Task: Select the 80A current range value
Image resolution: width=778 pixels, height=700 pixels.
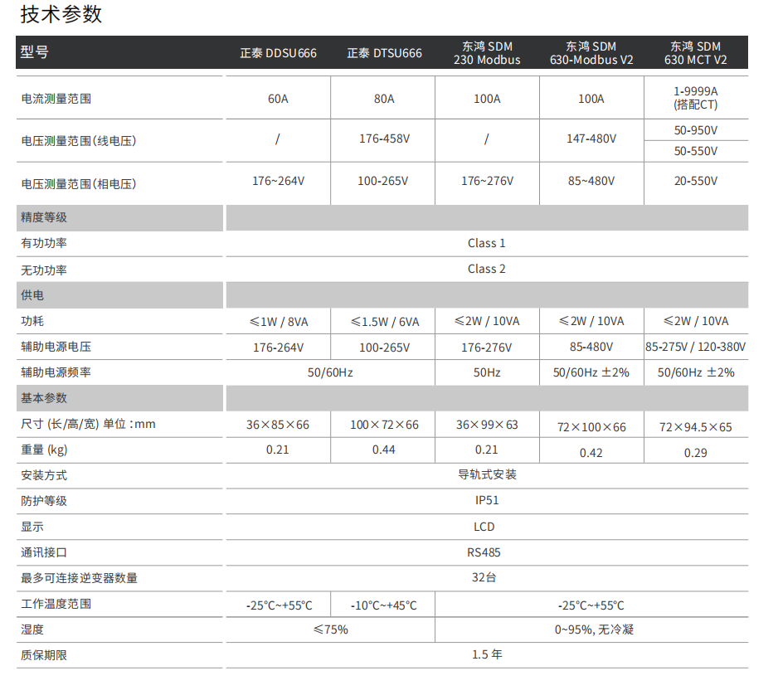Action: pyautogui.click(x=384, y=99)
